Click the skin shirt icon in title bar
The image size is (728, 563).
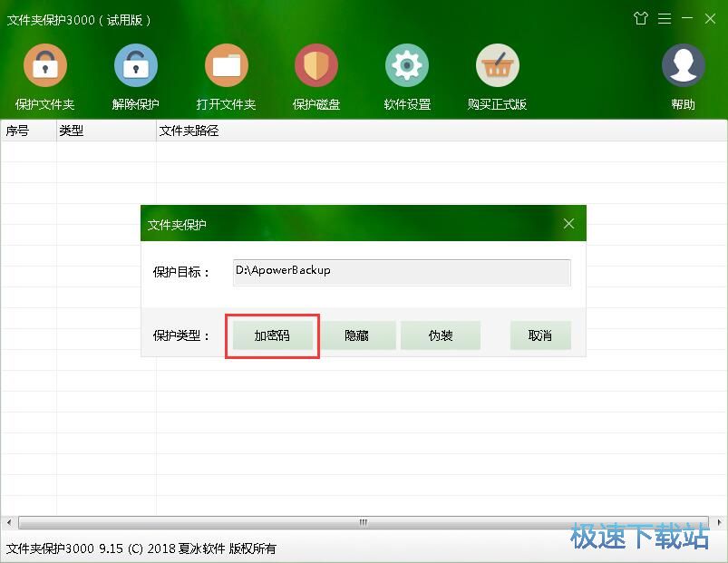[641, 18]
